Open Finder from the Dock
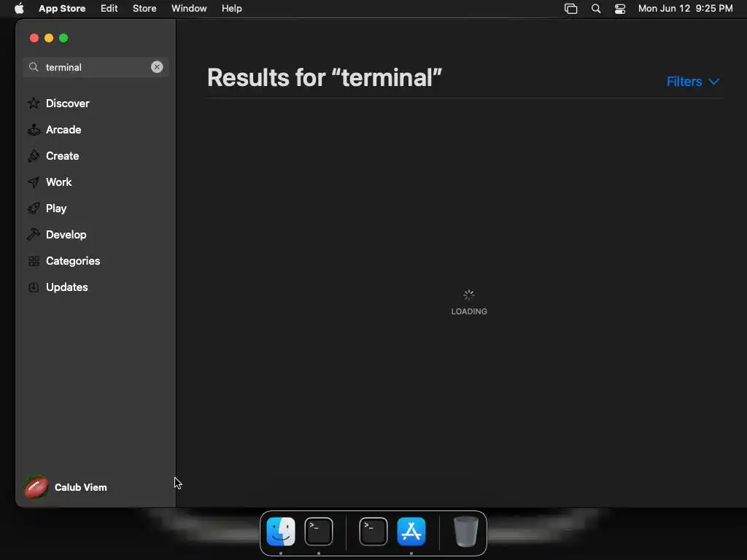Image resolution: width=747 pixels, height=560 pixels. point(281,532)
